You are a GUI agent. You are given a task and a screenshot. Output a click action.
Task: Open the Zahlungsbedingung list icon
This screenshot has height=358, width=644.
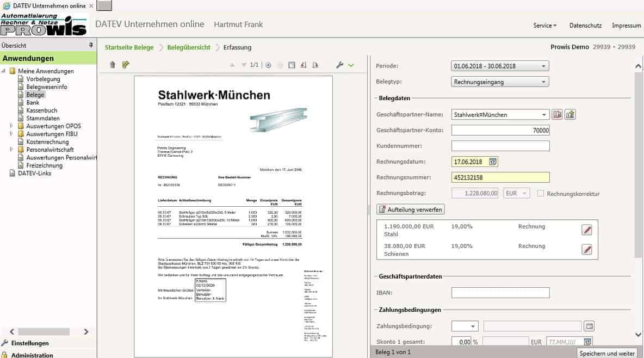point(590,326)
